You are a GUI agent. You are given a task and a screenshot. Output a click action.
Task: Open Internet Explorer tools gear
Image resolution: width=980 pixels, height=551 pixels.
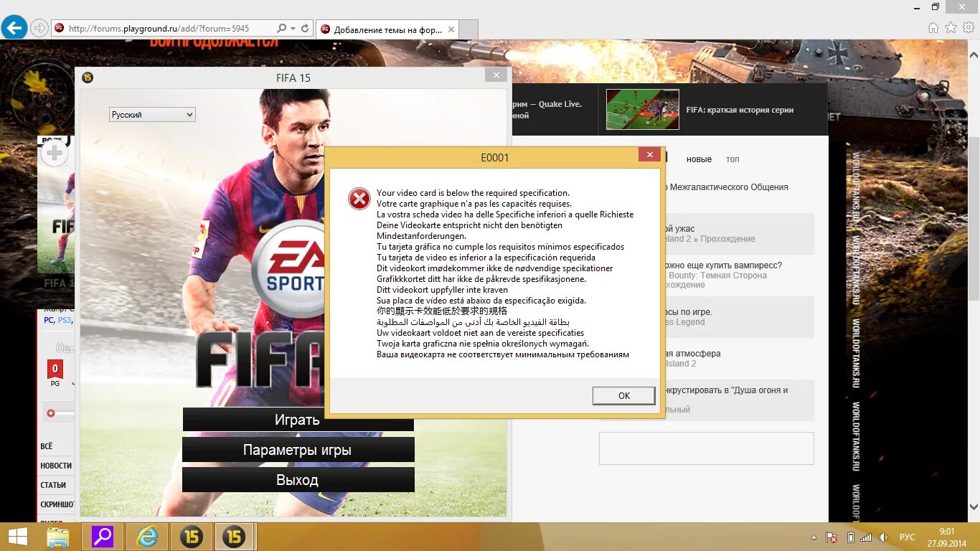click(969, 28)
